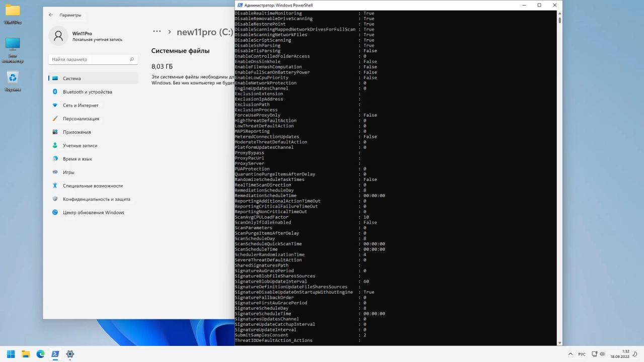Click the Системные файлы heading
644x362 pixels.
pos(181,51)
